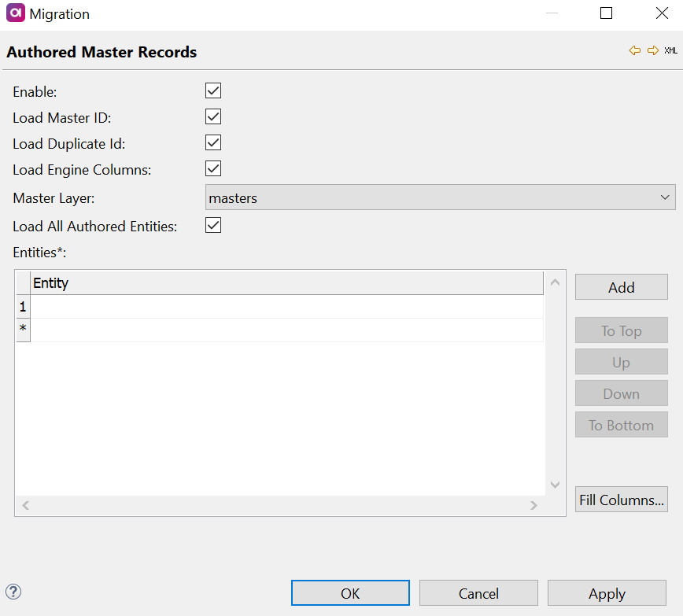Disable Load Master ID

click(x=212, y=116)
